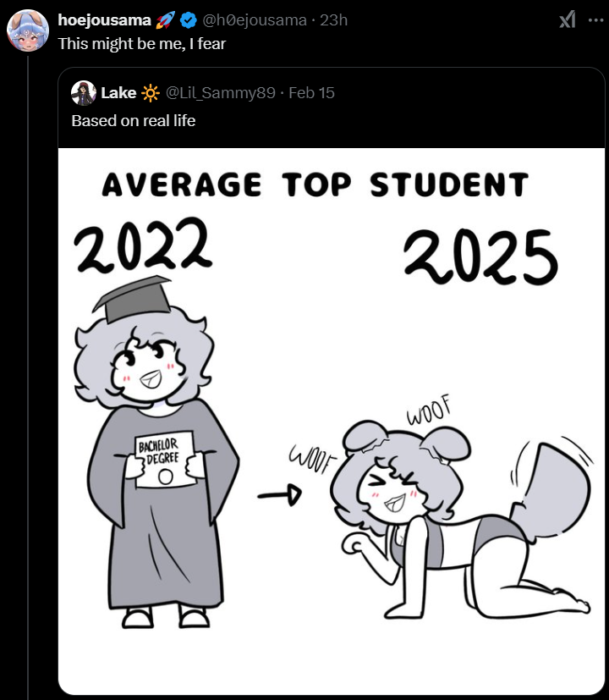
Task: Click the arrow drawn between the characters
Action: (x=279, y=493)
